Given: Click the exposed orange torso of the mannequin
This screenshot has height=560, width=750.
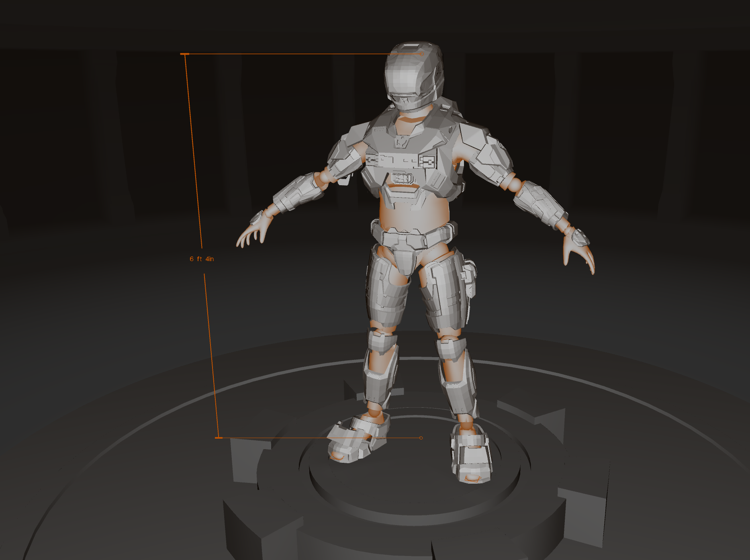Looking at the screenshot, I should point(414,215).
